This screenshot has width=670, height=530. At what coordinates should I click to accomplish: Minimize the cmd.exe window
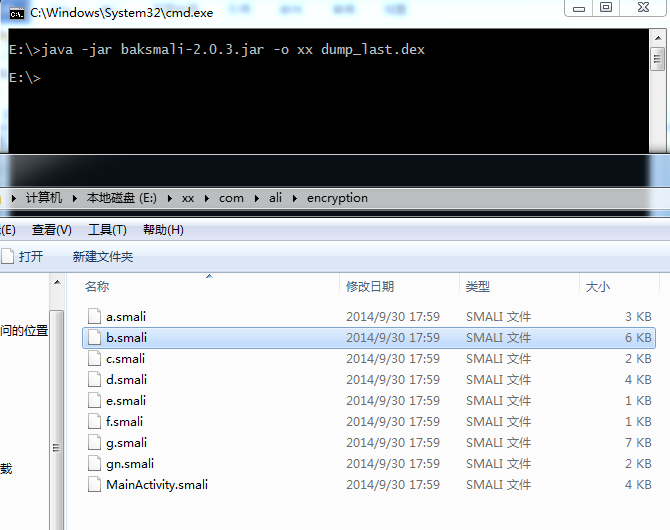coord(579,8)
